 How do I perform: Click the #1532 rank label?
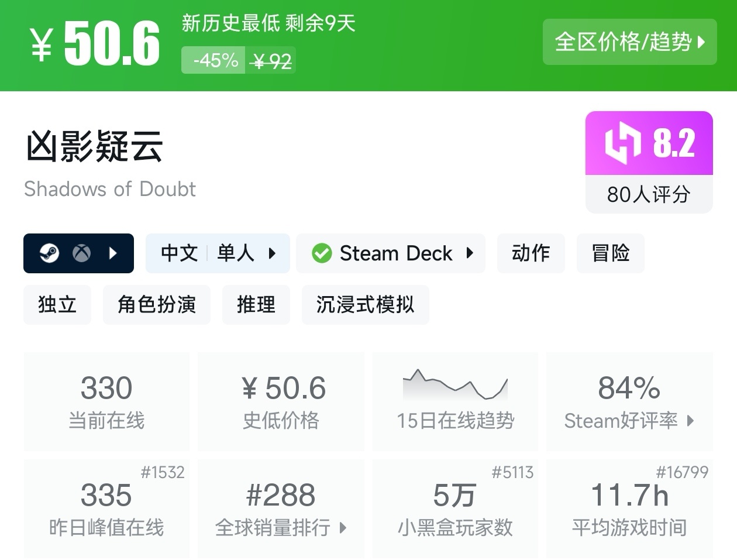click(163, 472)
